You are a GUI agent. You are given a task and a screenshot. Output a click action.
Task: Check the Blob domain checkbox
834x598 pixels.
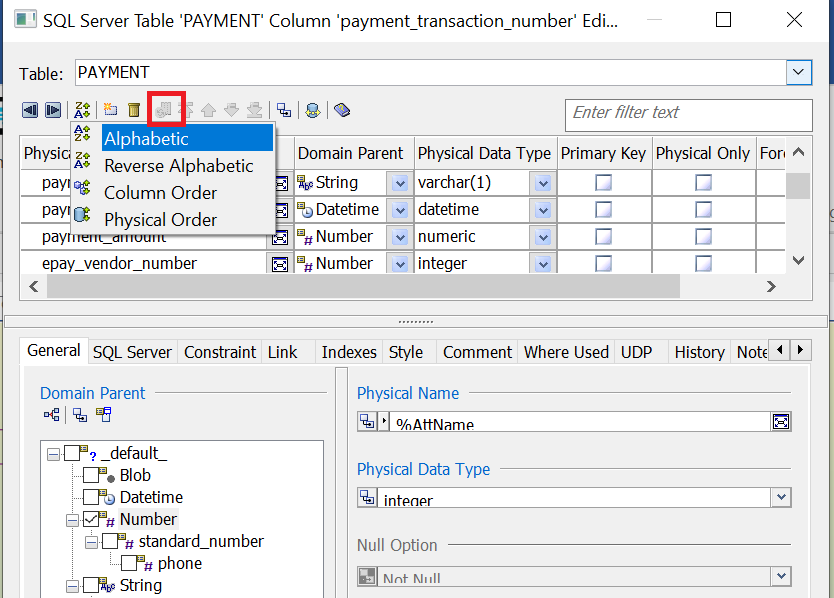(92, 475)
